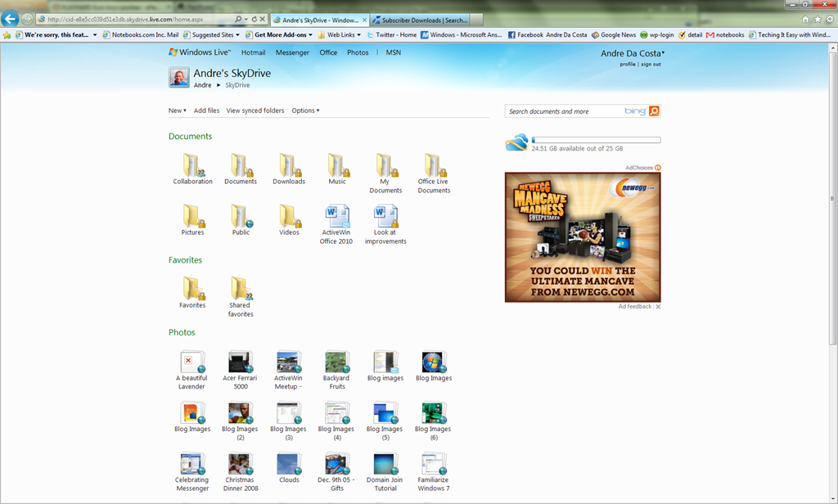Open ActiveWin Meetup album
The height and width of the screenshot is (504, 838).
pyautogui.click(x=289, y=370)
